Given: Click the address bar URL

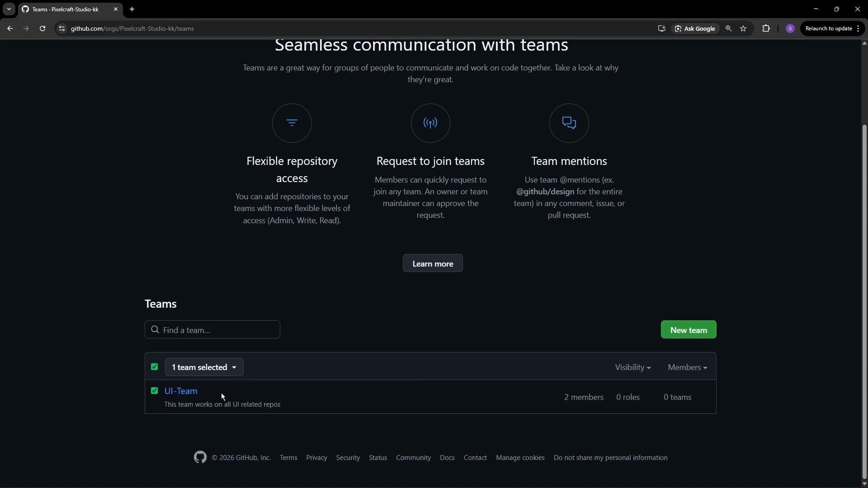Looking at the screenshot, I should (132, 28).
